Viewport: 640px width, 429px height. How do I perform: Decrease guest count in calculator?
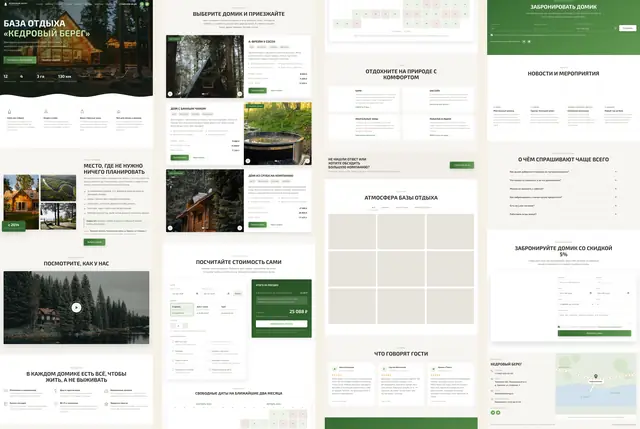[x=173, y=326]
